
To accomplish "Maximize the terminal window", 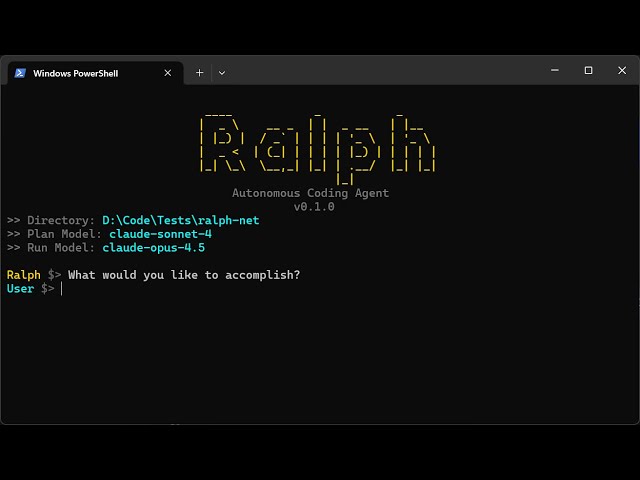I will [x=588, y=70].
